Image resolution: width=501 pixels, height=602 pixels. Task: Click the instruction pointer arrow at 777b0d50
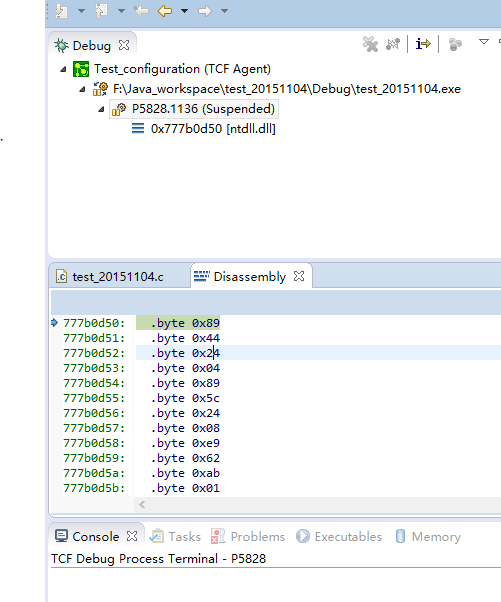click(55, 323)
